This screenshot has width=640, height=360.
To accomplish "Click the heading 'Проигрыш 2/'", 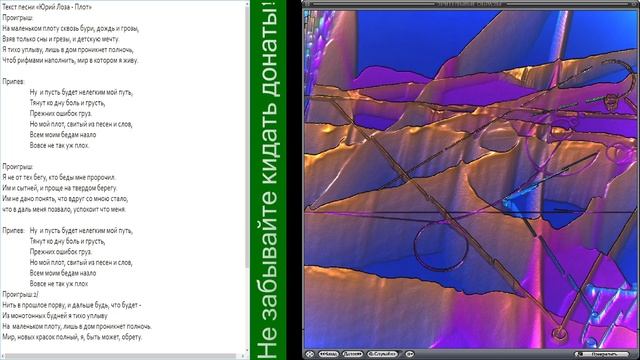I will tap(20, 294).
